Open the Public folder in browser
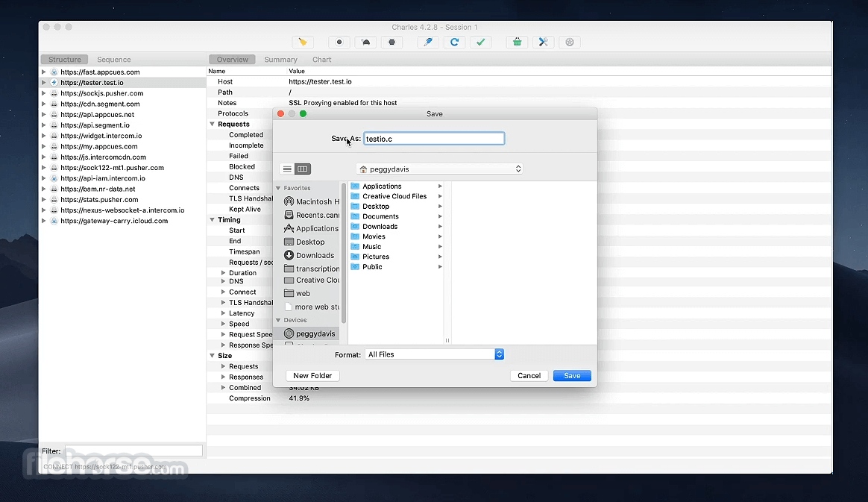This screenshot has width=868, height=502. pyautogui.click(x=372, y=267)
